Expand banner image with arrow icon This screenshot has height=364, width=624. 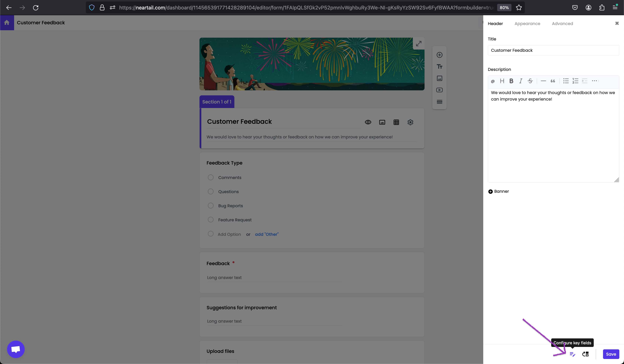[x=418, y=44]
